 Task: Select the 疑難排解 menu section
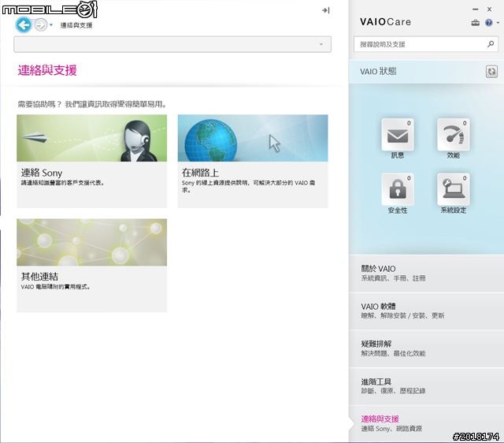coord(426,348)
